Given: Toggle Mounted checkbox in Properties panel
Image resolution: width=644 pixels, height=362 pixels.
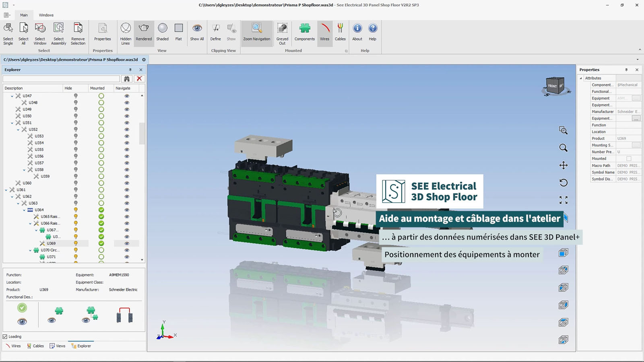Looking at the screenshot, I should (x=629, y=158).
